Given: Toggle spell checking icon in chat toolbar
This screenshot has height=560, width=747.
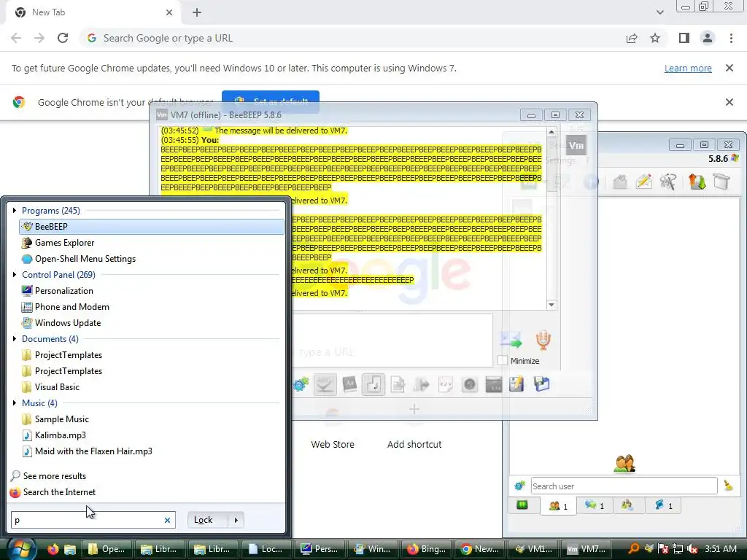Looking at the screenshot, I should [x=325, y=384].
